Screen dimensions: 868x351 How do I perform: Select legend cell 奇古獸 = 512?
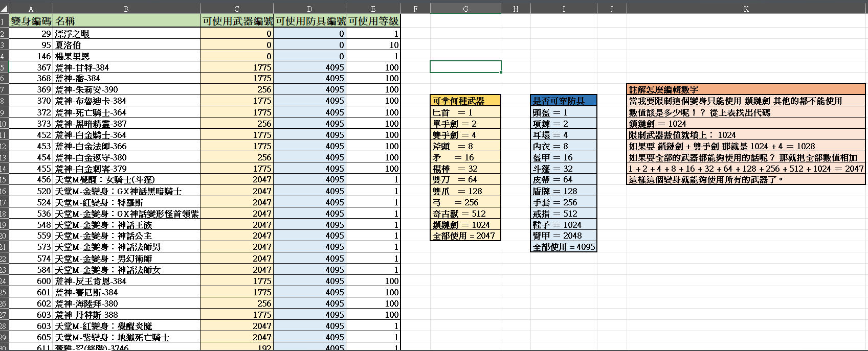(465, 214)
